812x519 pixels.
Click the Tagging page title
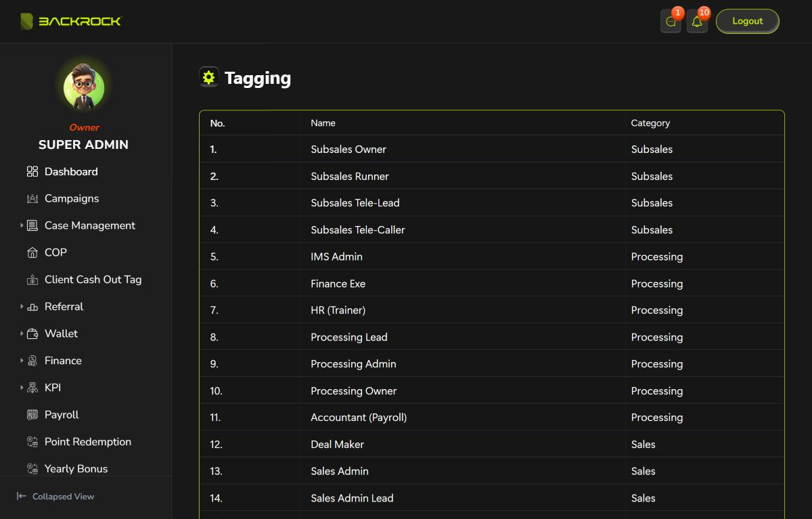coord(258,78)
